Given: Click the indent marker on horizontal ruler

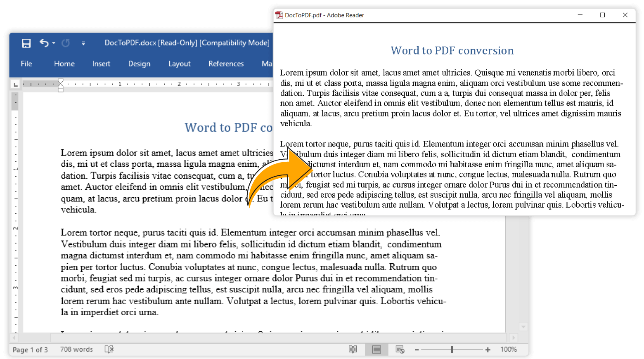Looking at the screenshot, I should click(x=61, y=85).
